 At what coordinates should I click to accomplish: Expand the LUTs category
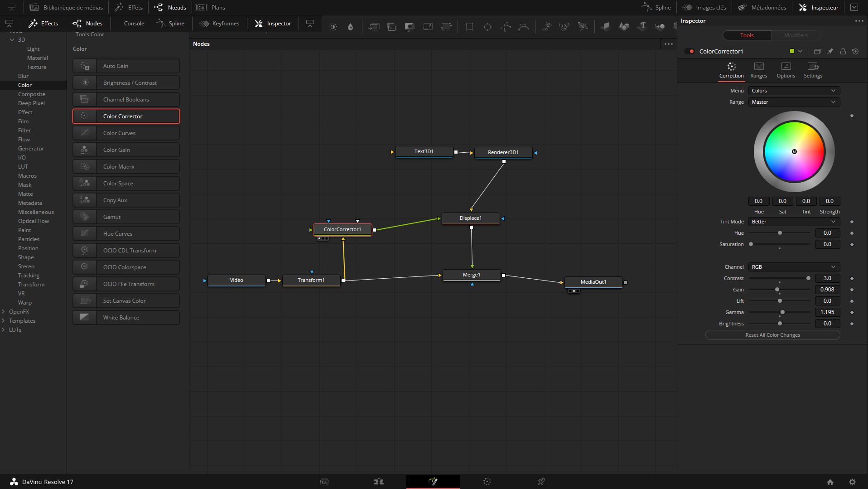click(x=4, y=330)
